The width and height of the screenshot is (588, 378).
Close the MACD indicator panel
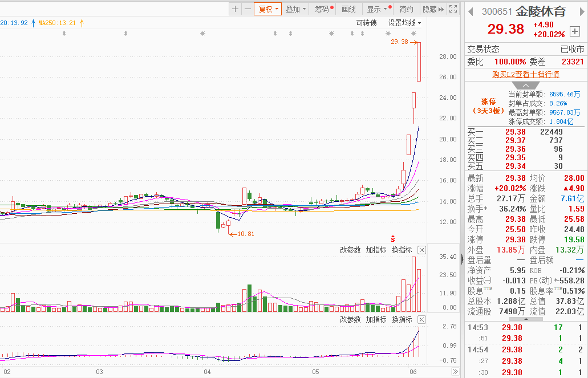(421, 319)
